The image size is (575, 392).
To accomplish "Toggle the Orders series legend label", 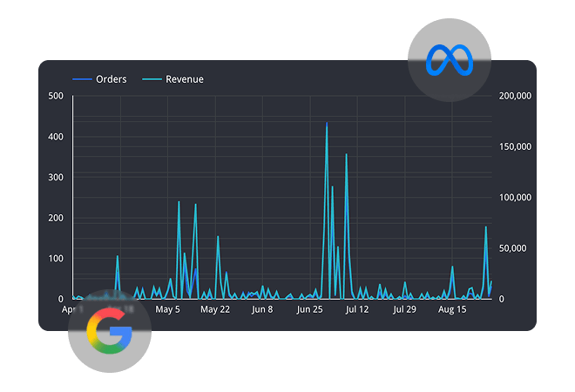I will coord(111,79).
